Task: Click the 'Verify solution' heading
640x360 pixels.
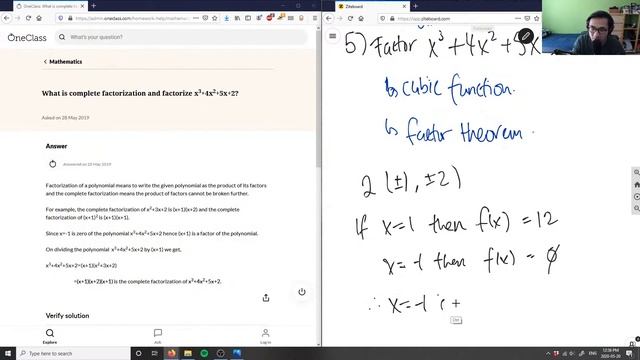Action: click(x=67, y=316)
